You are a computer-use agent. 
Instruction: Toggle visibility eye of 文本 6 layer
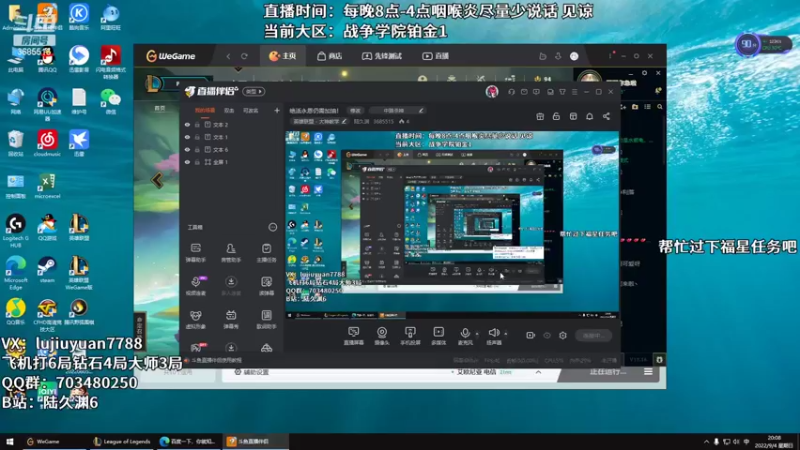[187, 149]
